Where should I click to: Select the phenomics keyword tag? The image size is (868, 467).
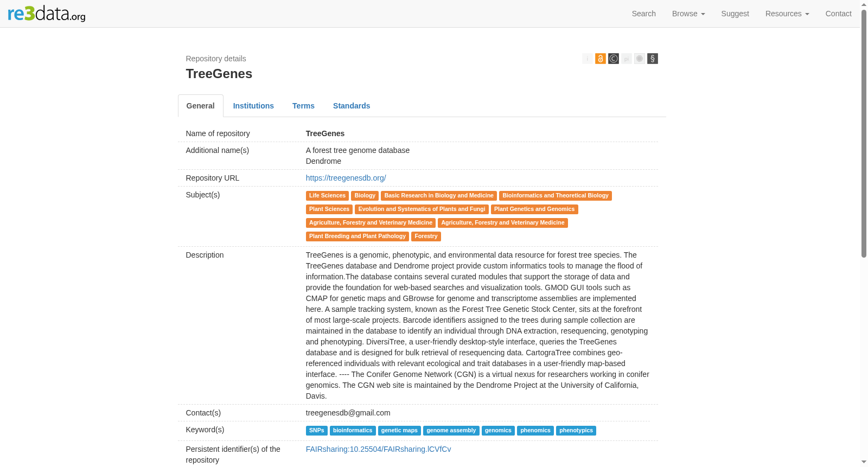535,431
